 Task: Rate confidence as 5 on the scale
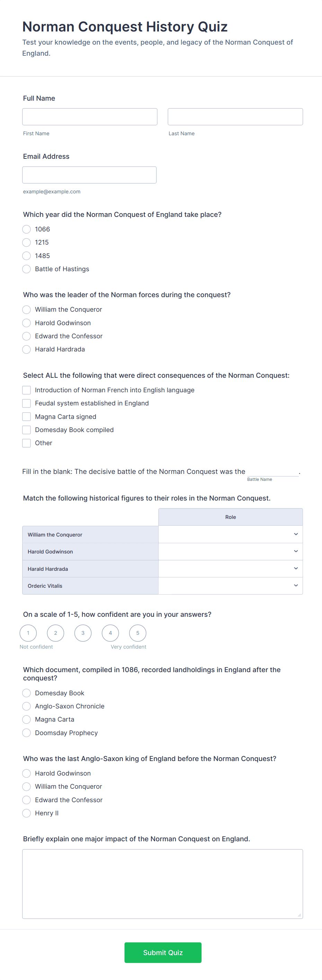point(137,633)
